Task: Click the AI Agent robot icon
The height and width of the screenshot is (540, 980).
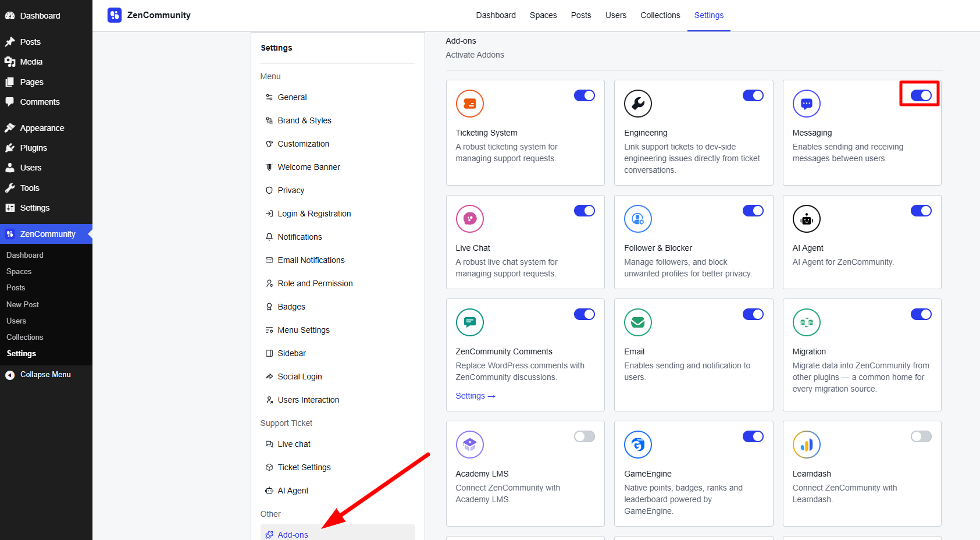Action: (807, 219)
